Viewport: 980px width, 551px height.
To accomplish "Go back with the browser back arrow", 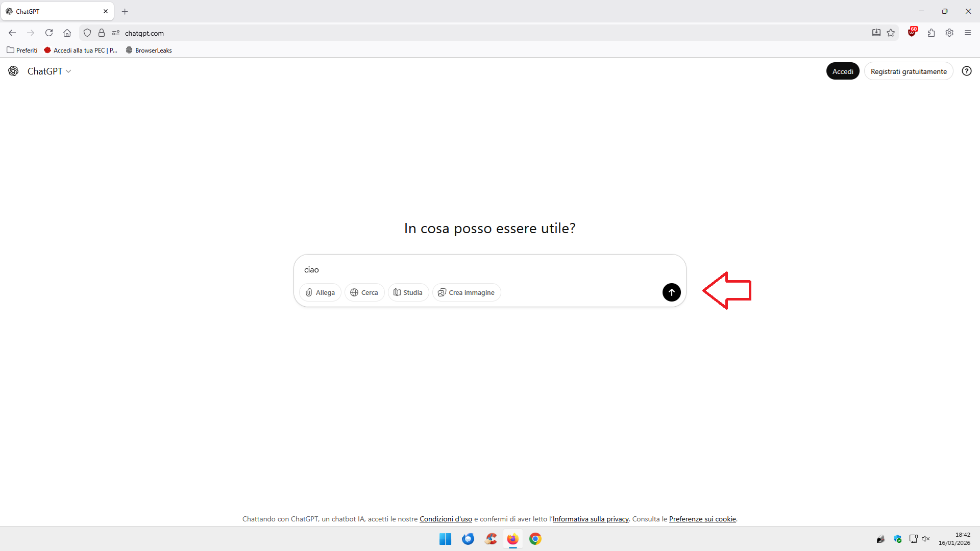I will [x=12, y=33].
